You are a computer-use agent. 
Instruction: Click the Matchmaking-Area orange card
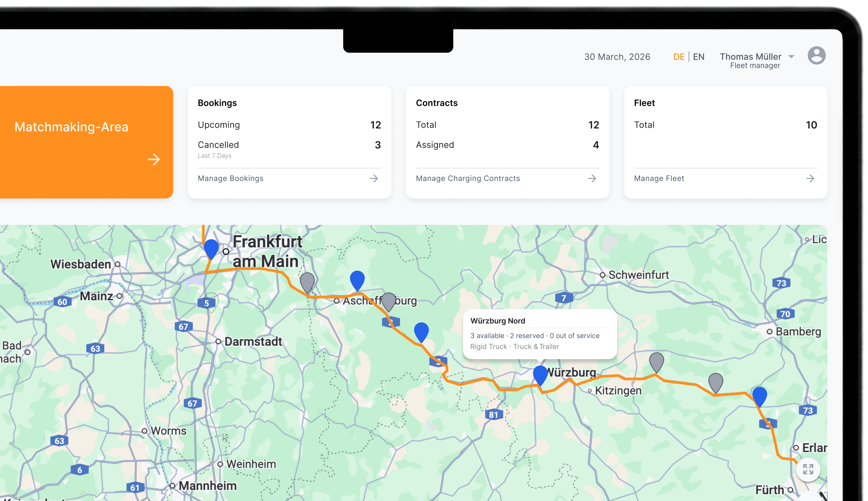86,142
